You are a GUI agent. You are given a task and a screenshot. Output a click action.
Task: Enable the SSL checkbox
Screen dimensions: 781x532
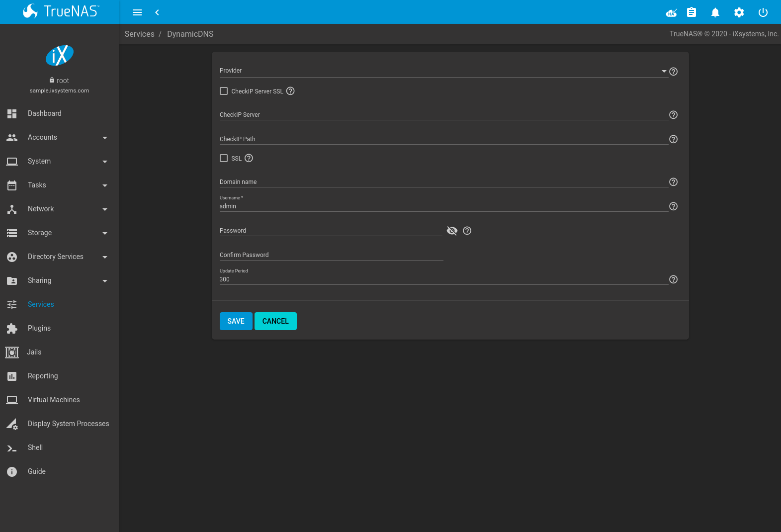pos(224,158)
